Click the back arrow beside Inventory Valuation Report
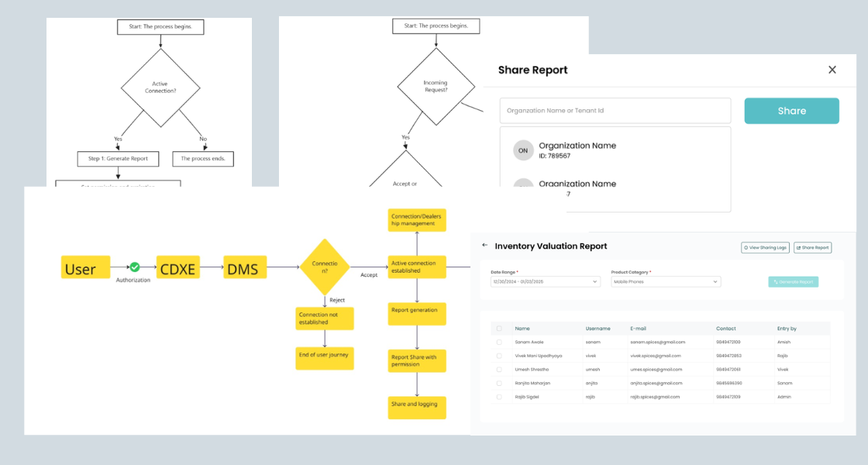868x465 pixels. coord(484,246)
